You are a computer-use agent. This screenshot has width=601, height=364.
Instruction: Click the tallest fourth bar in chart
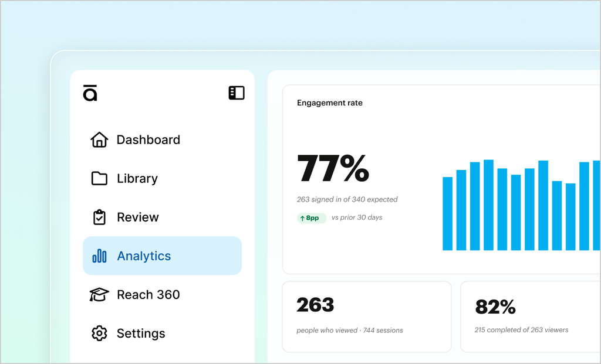[488, 205]
